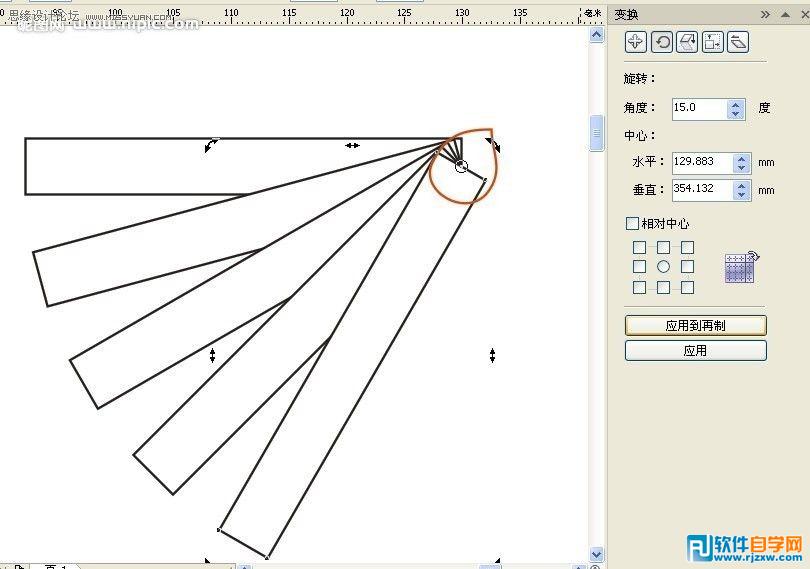This screenshot has width=810, height=569.
Task: Click the 角度 input field
Action: (698, 108)
